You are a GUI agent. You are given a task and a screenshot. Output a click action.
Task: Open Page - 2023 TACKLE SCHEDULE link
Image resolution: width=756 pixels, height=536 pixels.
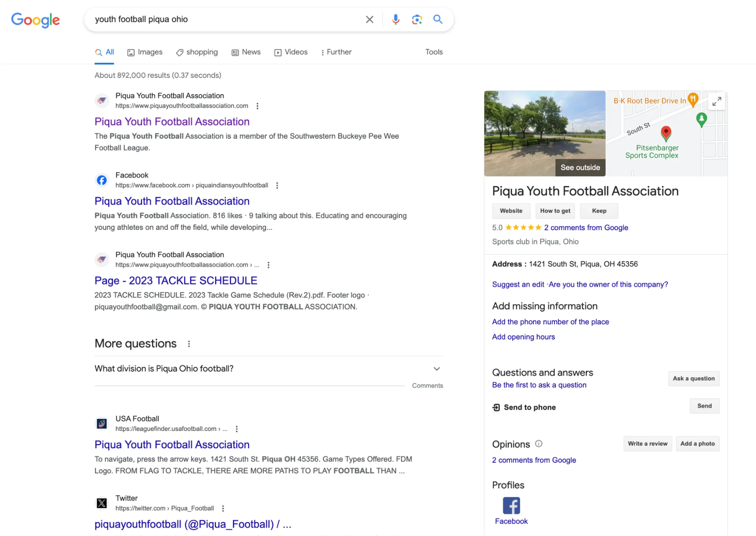[x=176, y=280]
